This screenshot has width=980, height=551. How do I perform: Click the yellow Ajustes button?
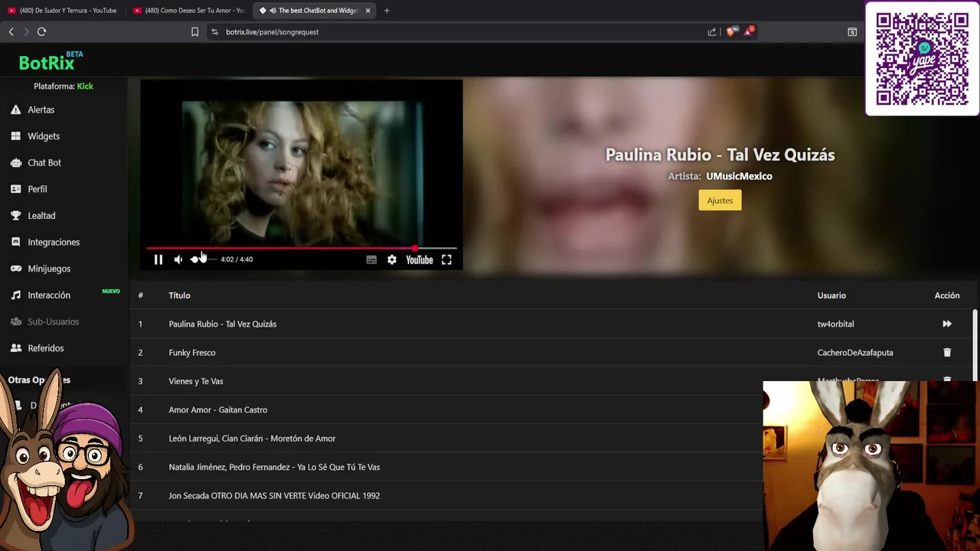pos(720,201)
